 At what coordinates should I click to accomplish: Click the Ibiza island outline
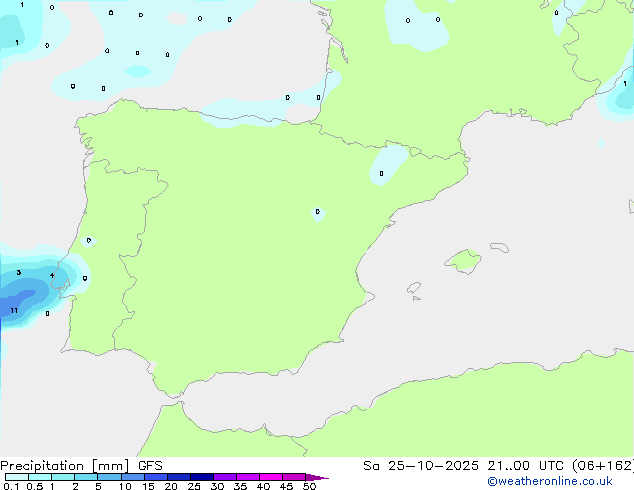pyautogui.click(x=414, y=288)
